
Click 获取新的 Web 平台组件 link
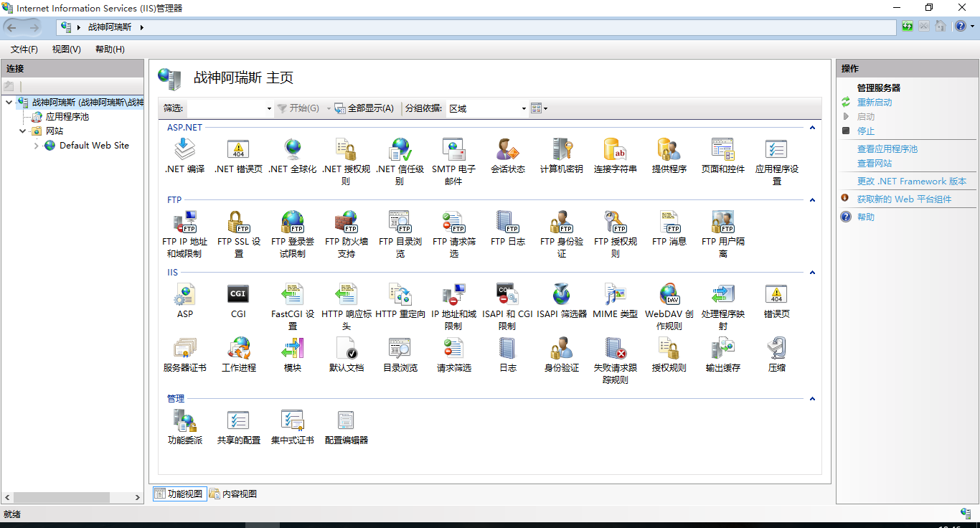pos(904,199)
